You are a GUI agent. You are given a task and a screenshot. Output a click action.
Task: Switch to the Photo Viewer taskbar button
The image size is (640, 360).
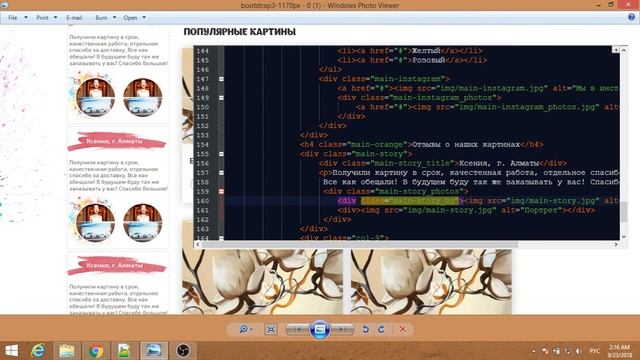pos(153,351)
